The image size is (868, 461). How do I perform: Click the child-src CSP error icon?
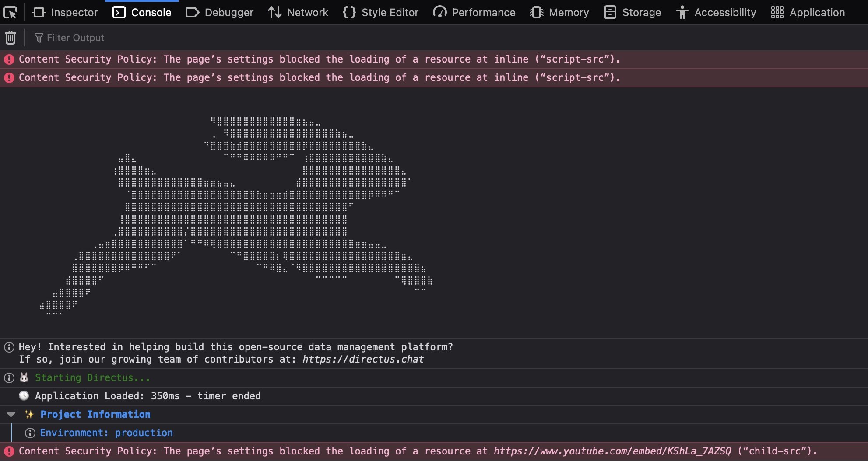click(x=9, y=451)
